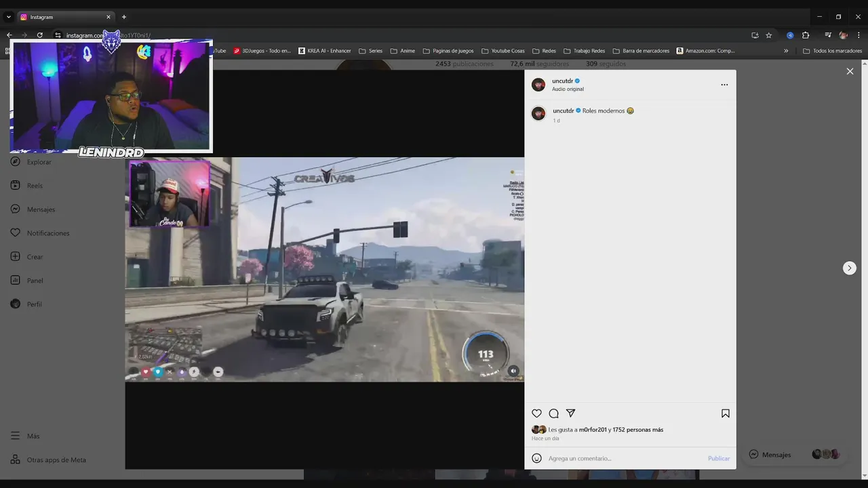Open Redes bookmarks folder
Screen dimensions: 868x488
(x=545, y=51)
